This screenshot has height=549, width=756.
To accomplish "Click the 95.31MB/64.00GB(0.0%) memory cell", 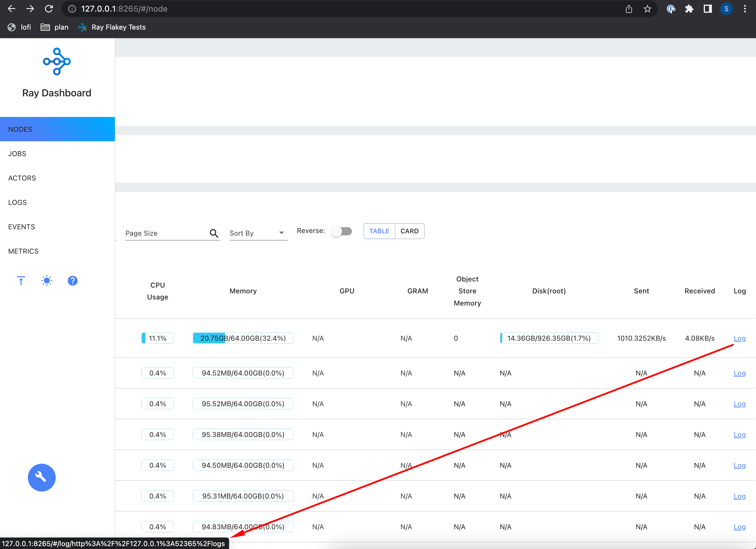I will (x=243, y=496).
